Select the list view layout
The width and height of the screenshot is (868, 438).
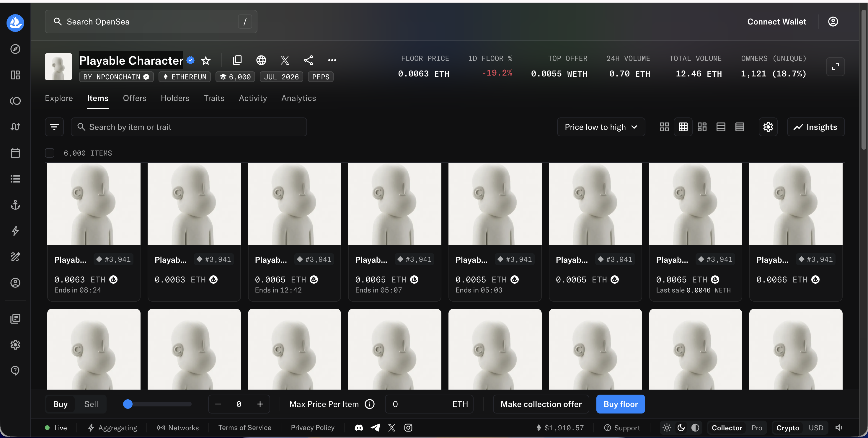click(x=721, y=127)
